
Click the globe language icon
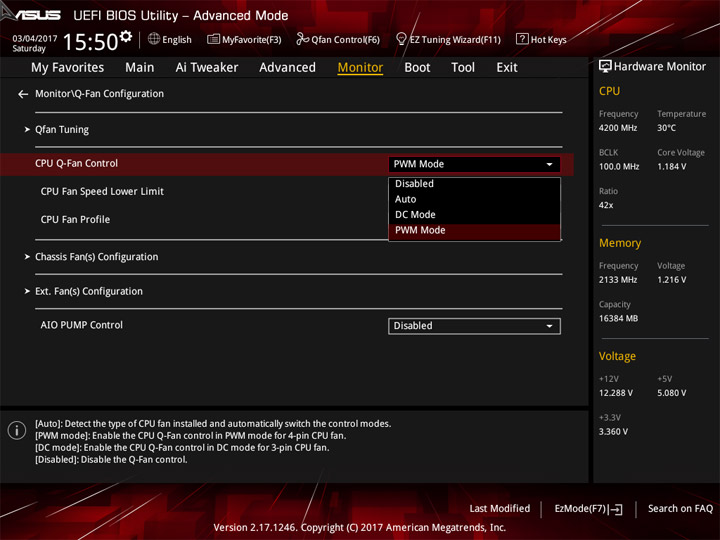coord(154,39)
